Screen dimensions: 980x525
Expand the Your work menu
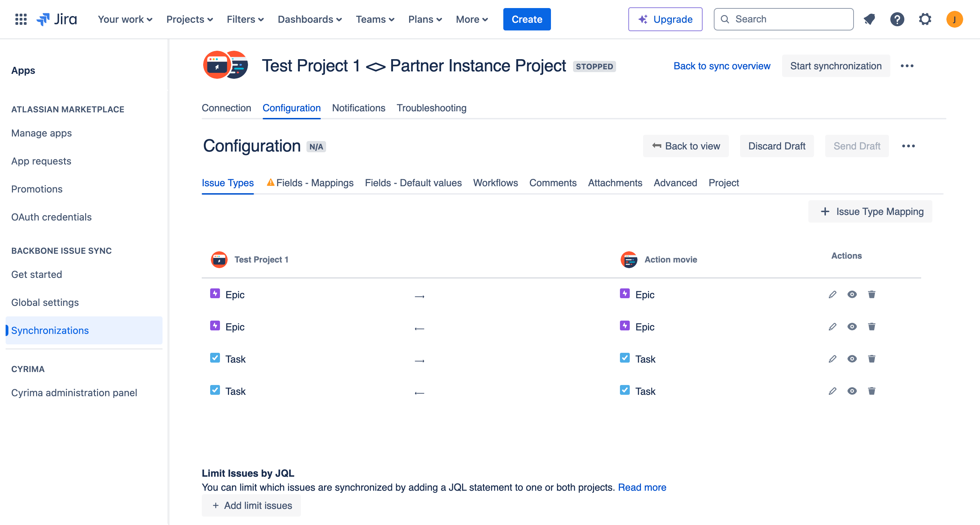tap(125, 19)
